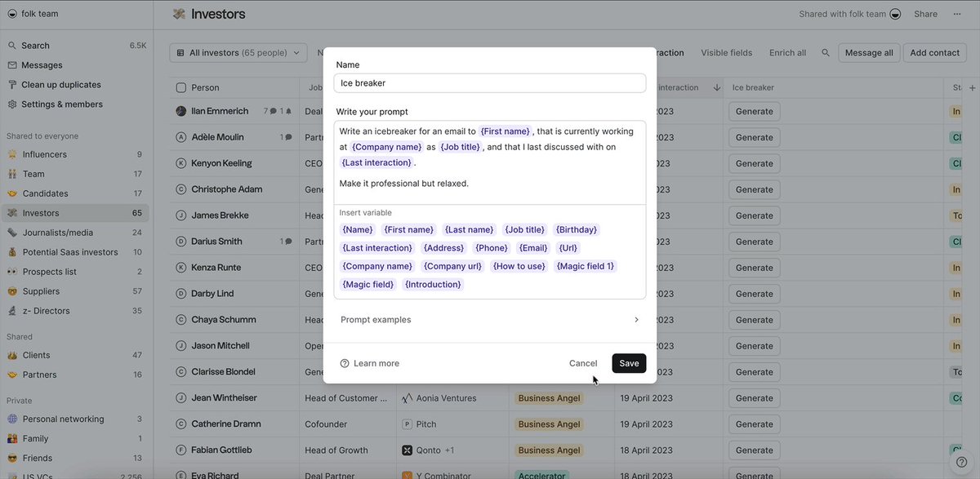Screen dimensions: 980x479
Task: Insert the {Last name} variable
Action: click(x=469, y=230)
